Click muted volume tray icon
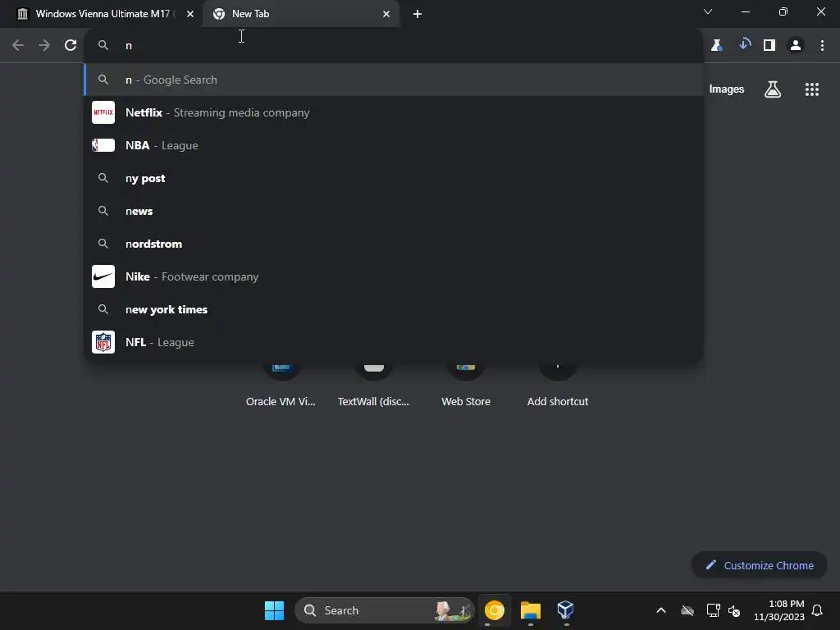This screenshot has width=840, height=630. (x=734, y=610)
